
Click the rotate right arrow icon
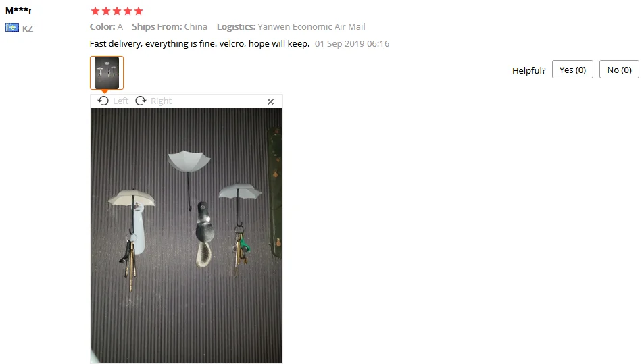point(141,101)
